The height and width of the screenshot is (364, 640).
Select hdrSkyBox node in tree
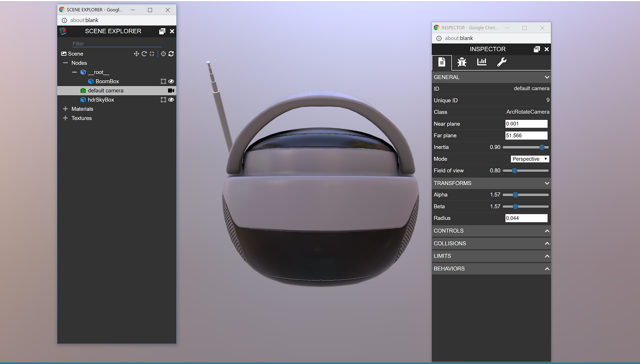coord(101,100)
